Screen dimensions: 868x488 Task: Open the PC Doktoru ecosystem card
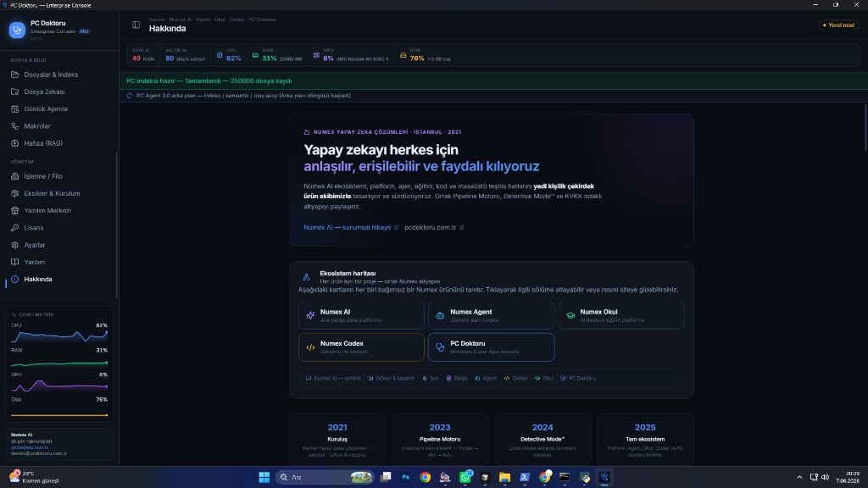492,347
